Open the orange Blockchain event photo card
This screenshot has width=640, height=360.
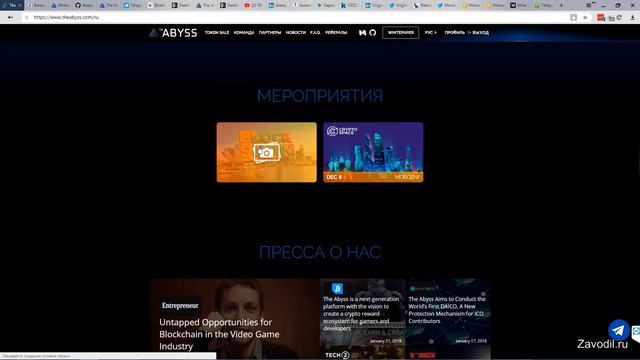click(x=267, y=152)
